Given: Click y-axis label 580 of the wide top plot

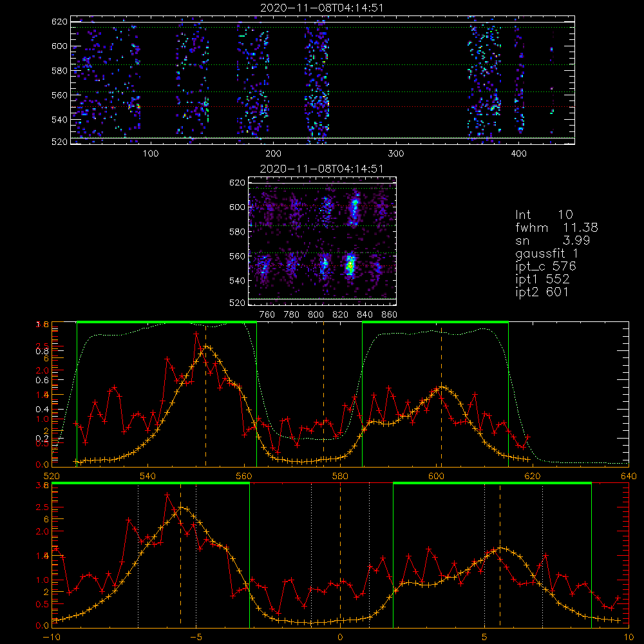Looking at the screenshot, I should 59,71.
